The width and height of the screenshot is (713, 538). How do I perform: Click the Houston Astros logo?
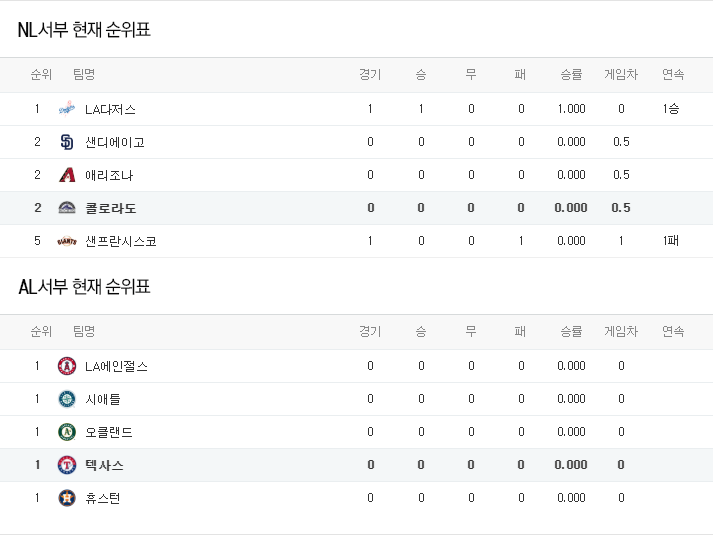tap(67, 498)
